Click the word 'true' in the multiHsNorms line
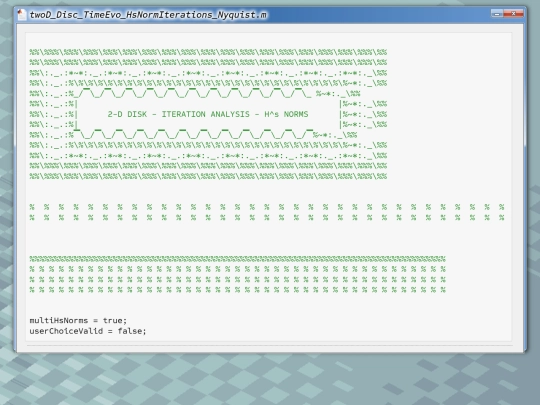Image resolution: width=540 pixels, height=405 pixels. [113, 320]
